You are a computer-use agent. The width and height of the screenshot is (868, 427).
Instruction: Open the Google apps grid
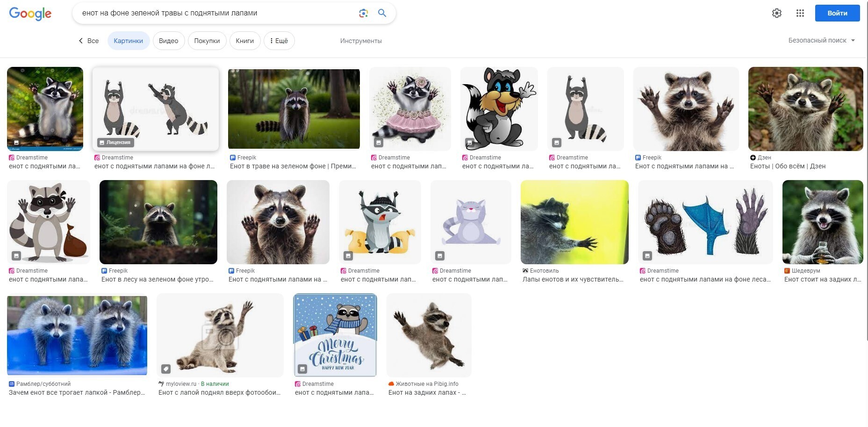point(800,13)
